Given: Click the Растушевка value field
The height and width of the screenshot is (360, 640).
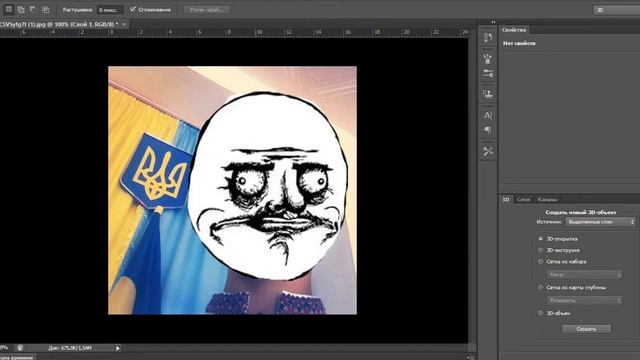Looking at the screenshot, I should pyautogui.click(x=110, y=10).
